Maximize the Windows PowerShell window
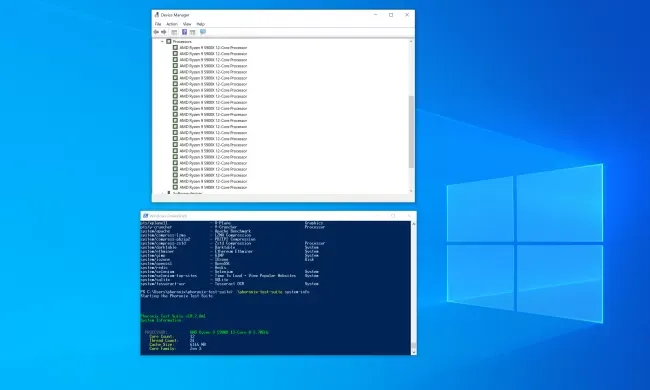 [x=393, y=216]
